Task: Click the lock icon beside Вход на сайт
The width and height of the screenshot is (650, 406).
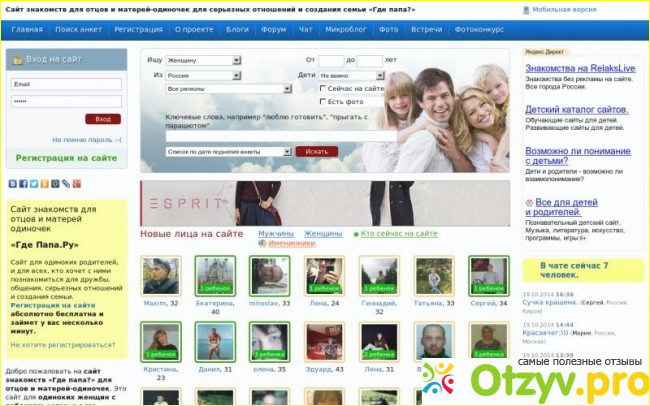Action: [x=17, y=60]
